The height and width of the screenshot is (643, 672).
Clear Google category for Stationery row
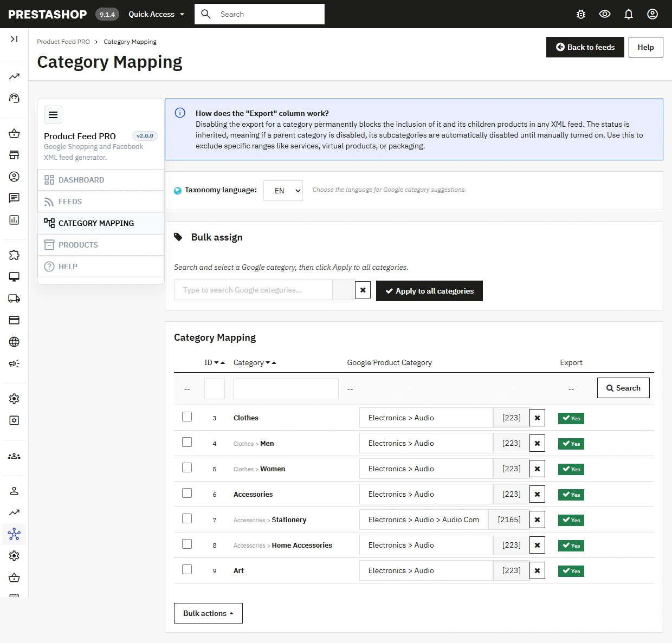[537, 519]
